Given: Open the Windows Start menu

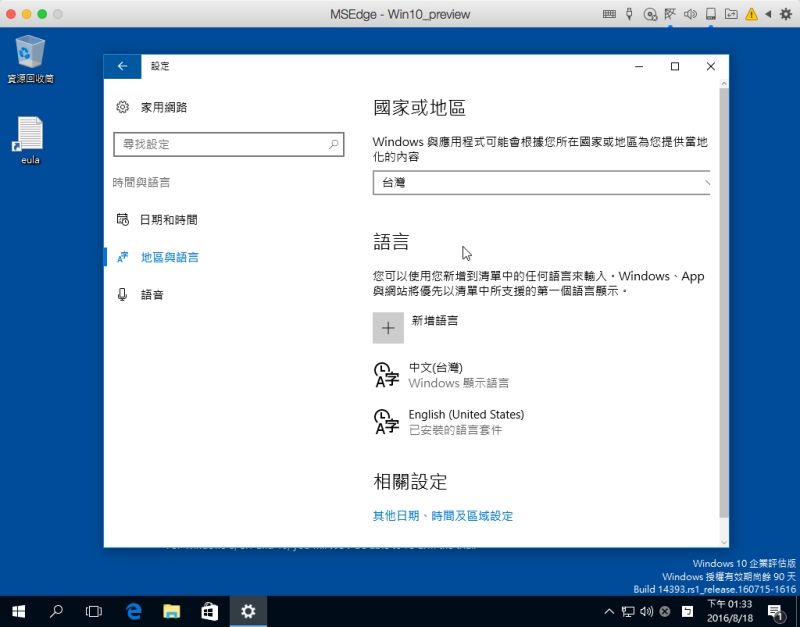Looking at the screenshot, I should click(x=19, y=611).
